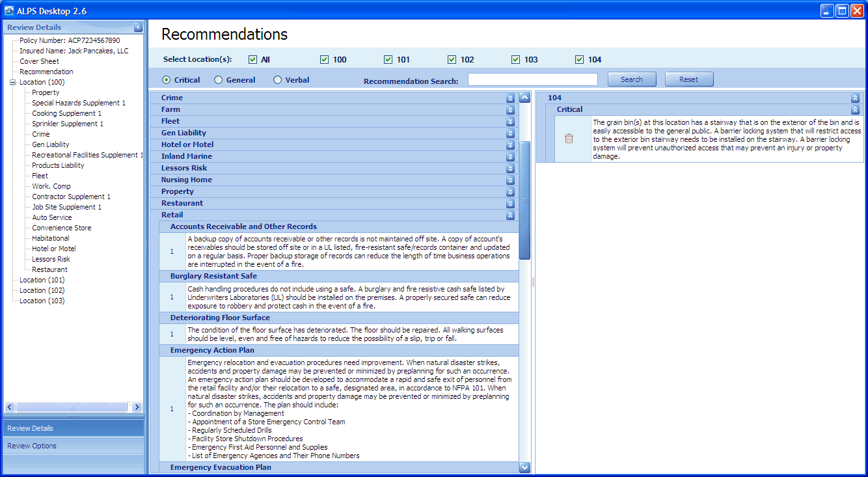The image size is (868, 477).
Task: Click the Search button
Action: [x=632, y=79]
